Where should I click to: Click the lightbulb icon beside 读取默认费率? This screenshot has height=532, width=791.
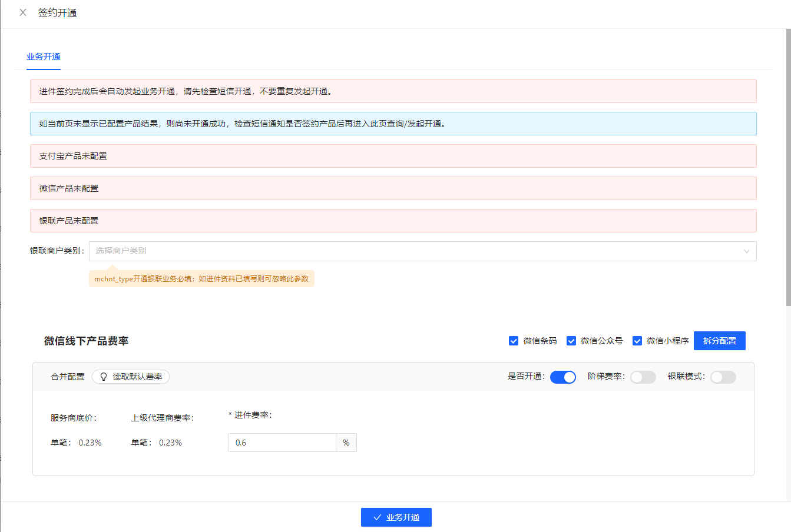(104, 377)
